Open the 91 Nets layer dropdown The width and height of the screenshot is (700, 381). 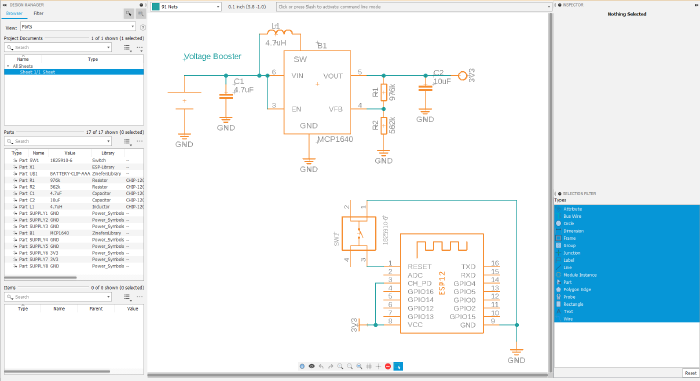click(218, 7)
